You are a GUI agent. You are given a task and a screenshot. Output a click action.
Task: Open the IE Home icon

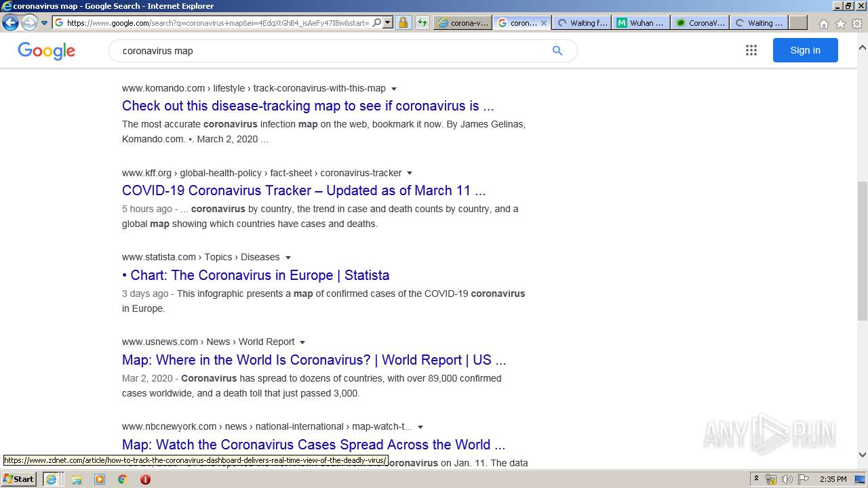[823, 23]
